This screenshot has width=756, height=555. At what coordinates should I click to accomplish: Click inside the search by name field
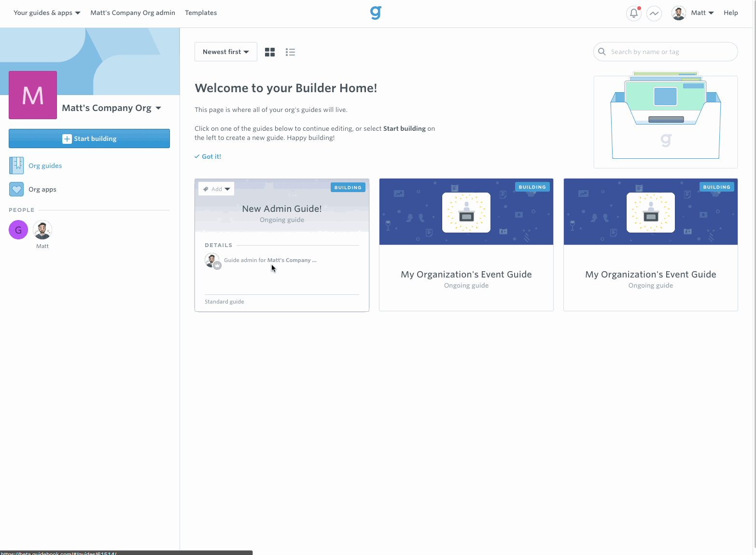[x=666, y=52]
